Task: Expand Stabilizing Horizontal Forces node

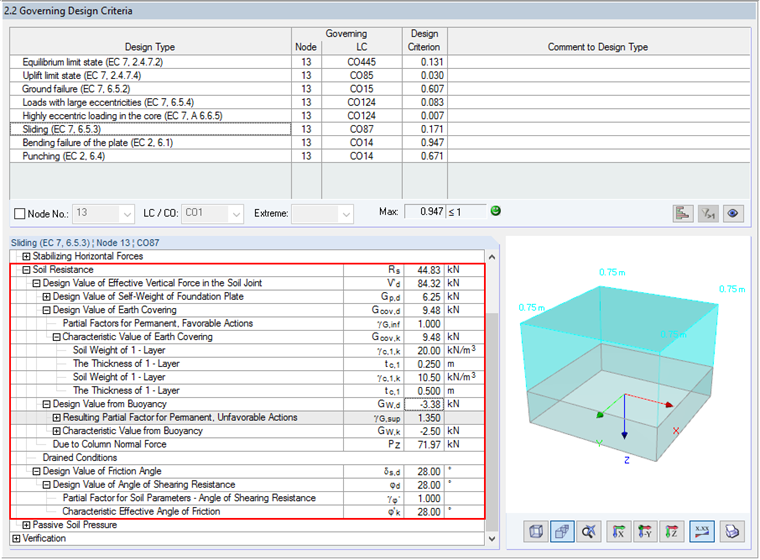Action: coord(26,256)
